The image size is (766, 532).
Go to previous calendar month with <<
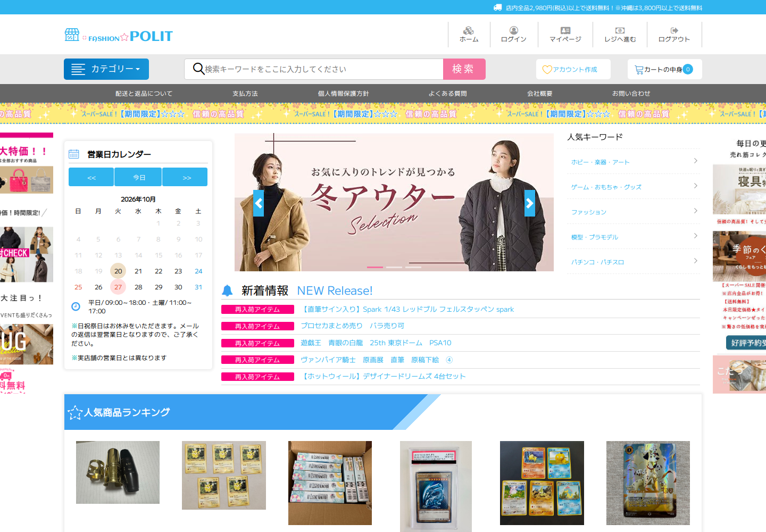(x=91, y=177)
